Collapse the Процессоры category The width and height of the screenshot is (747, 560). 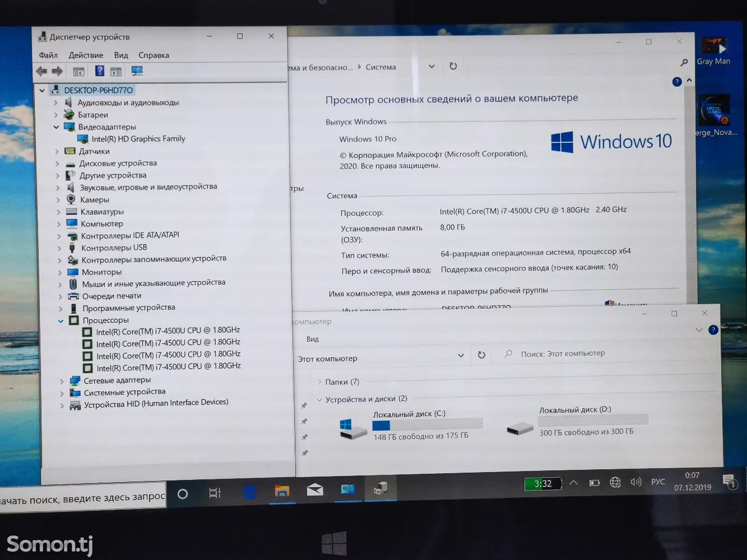point(61,321)
